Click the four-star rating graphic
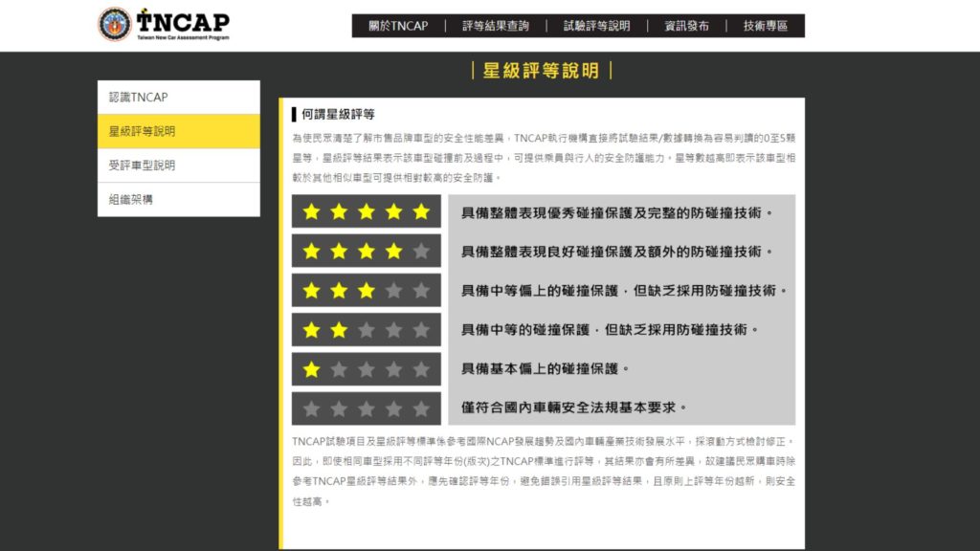 367,252
